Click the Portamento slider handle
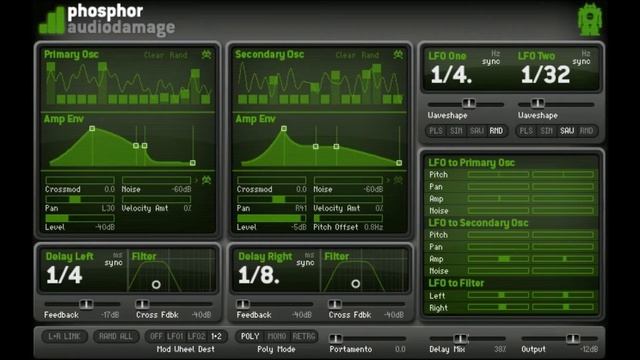The width and height of the screenshot is (640, 360). [x=336, y=338]
